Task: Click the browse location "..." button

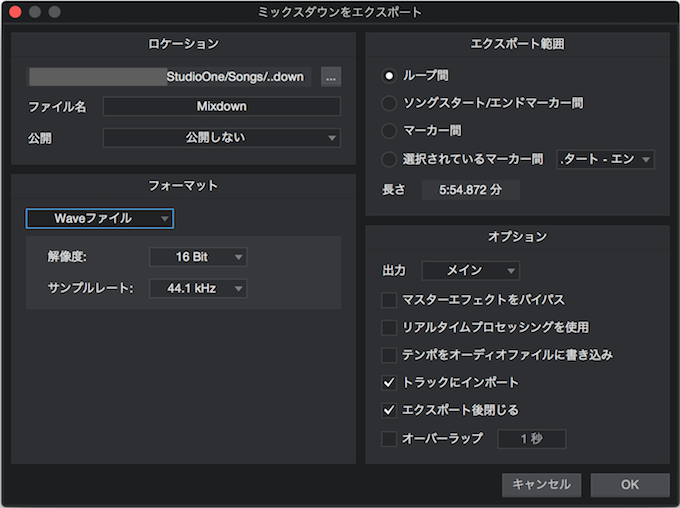Action: (331, 77)
